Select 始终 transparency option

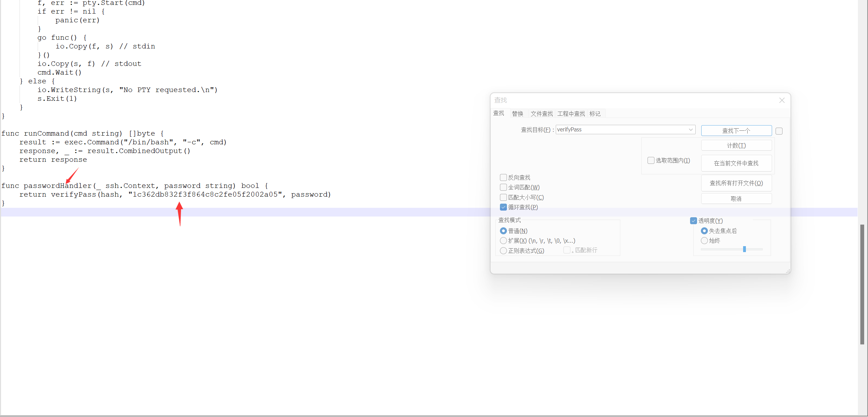(x=704, y=241)
